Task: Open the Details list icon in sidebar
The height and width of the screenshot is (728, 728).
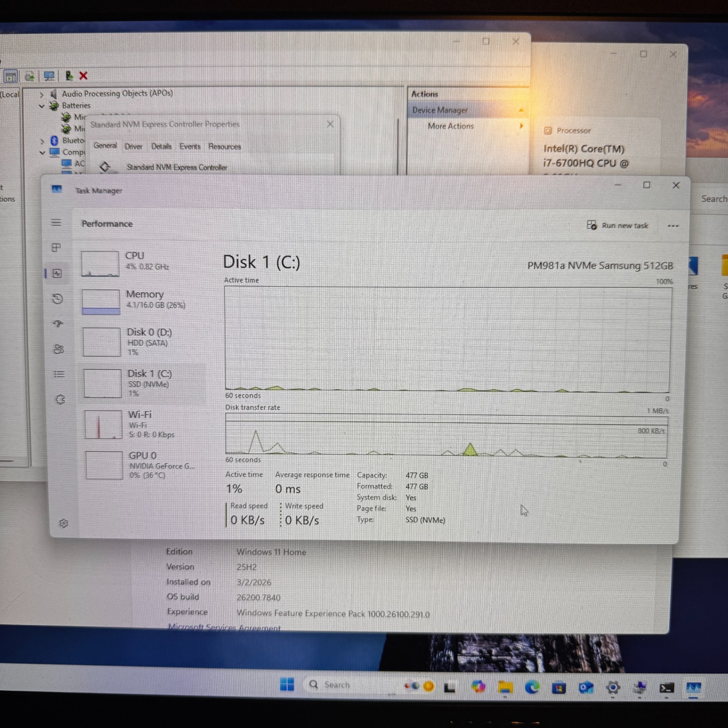Action: coord(59,374)
